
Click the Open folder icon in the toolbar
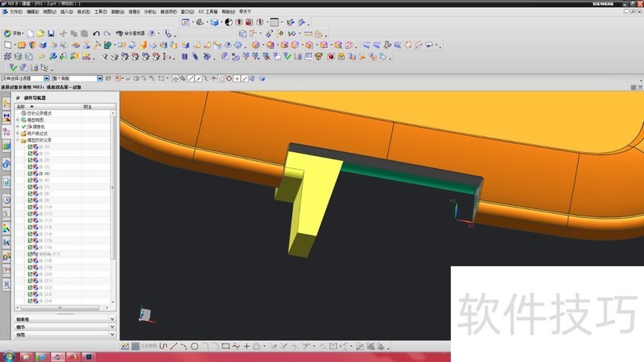pyautogui.click(x=40, y=33)
